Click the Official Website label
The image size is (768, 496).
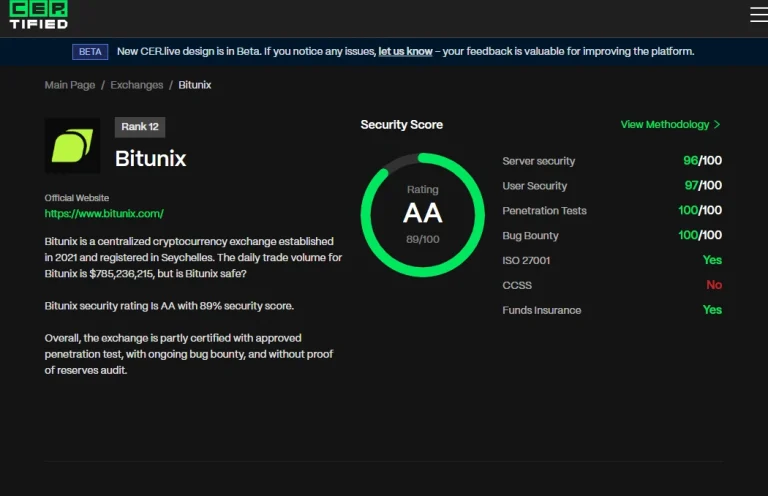pos(76,198)
